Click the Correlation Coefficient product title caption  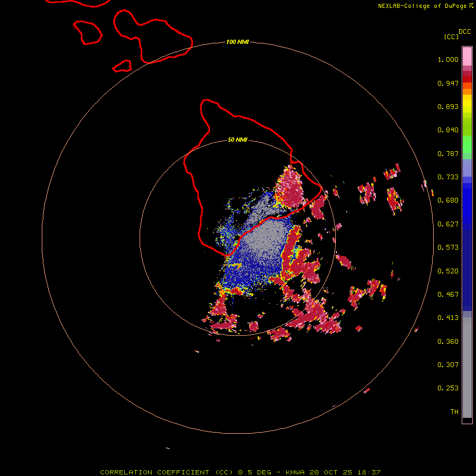(x=240, y=472)
